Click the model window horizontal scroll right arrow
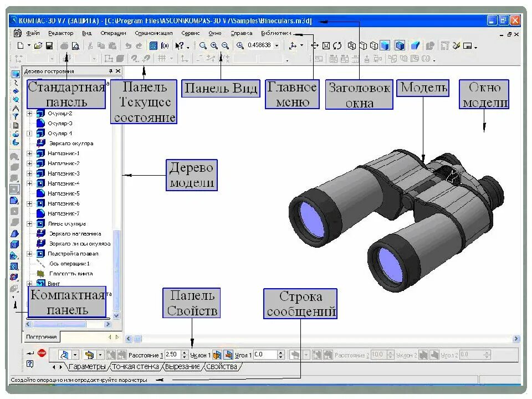The image size is (532, 399). pyautogui.click(x=516, y=338)
